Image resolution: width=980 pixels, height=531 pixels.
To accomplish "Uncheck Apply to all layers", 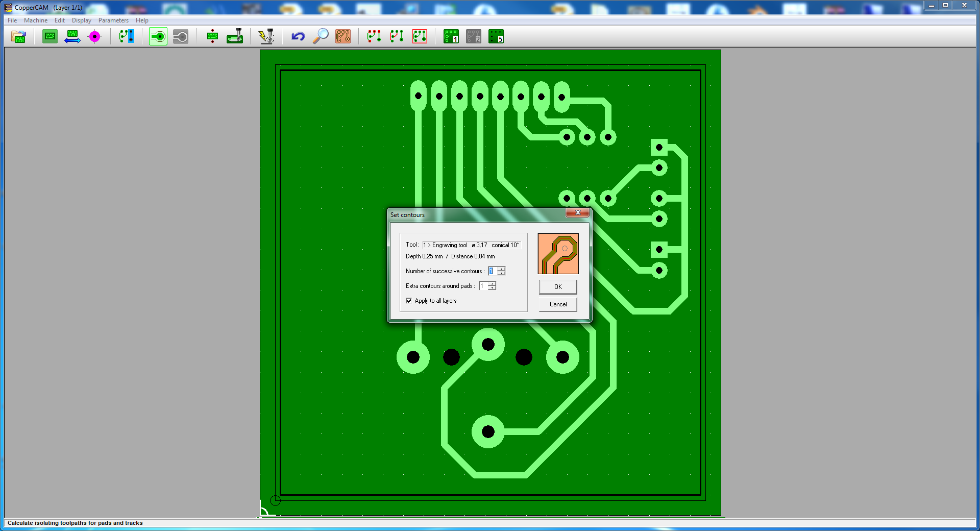I will click(408, 301).
